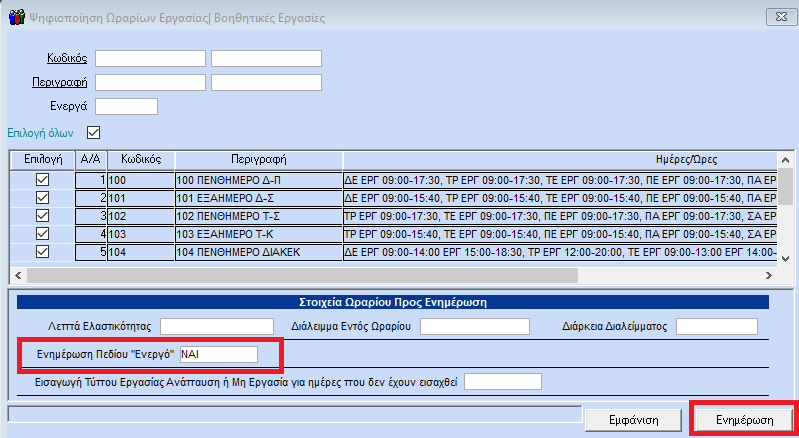
Task: Toggle the Επιλογή όλων checkbox
Action: (x=95, y=132)
